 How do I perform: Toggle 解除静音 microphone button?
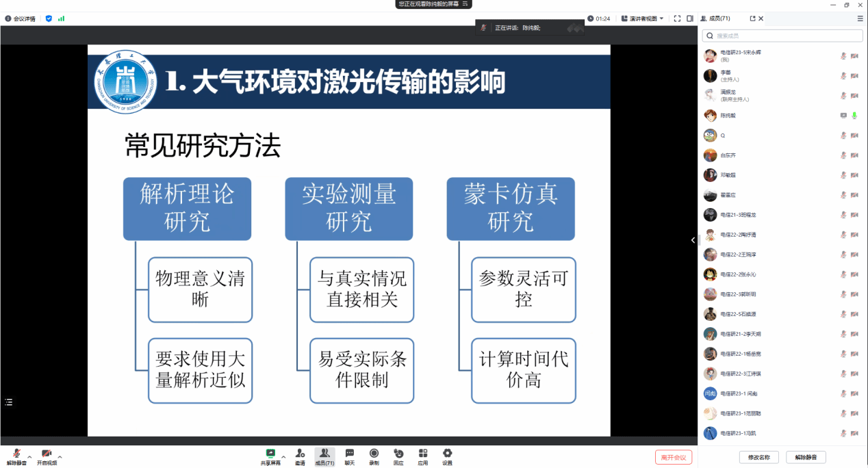16,456
